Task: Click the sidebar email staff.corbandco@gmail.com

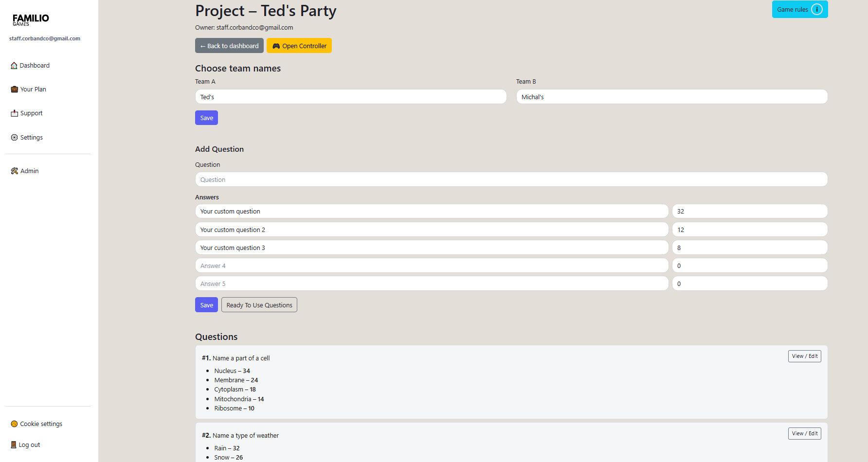Action: (45, 38)
